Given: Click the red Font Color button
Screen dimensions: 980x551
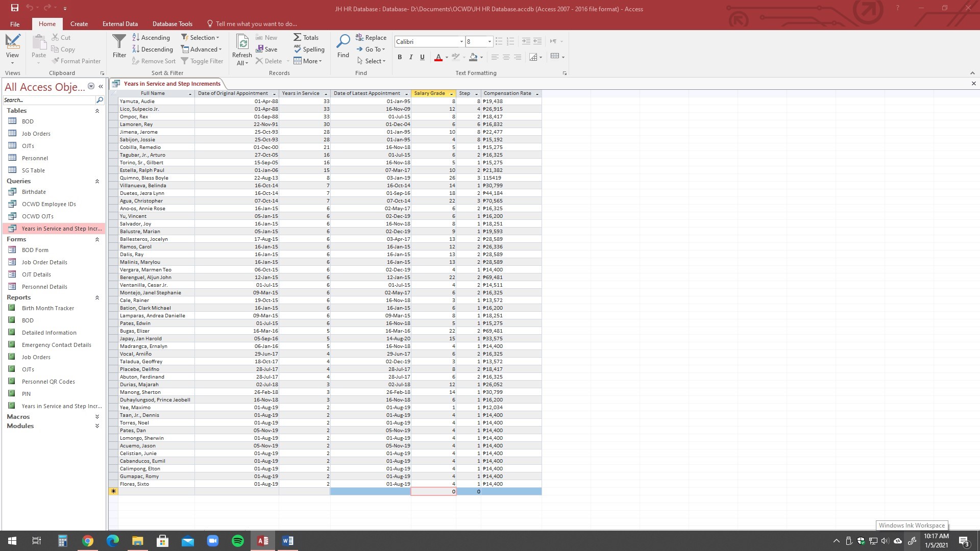Looking at the screenshot, I should click(x=438, y=57).
